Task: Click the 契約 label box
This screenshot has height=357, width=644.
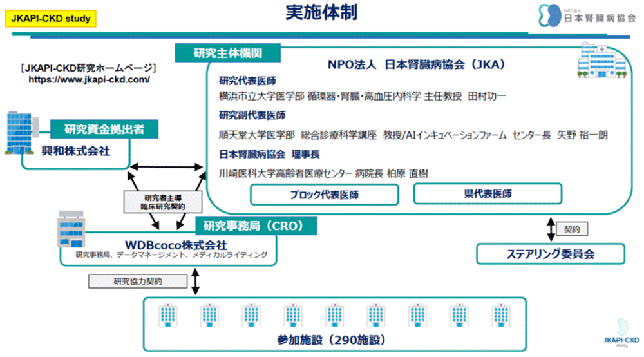Action: pyautogui.click(x=572, y=229)
